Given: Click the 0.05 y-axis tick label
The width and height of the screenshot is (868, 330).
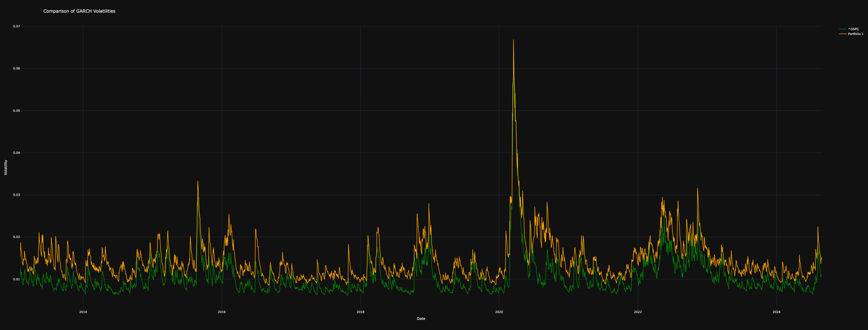Looking at the screenshot, I should [16, 111].
